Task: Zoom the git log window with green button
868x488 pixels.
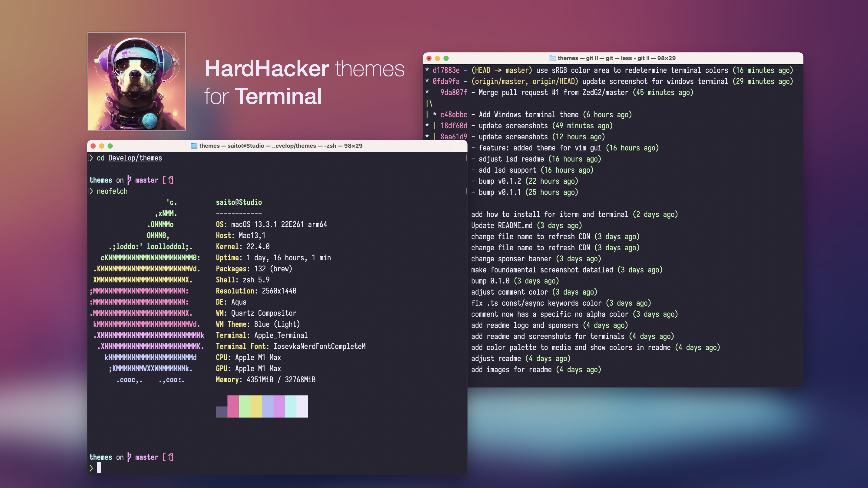Action: (x=446, y=58)
